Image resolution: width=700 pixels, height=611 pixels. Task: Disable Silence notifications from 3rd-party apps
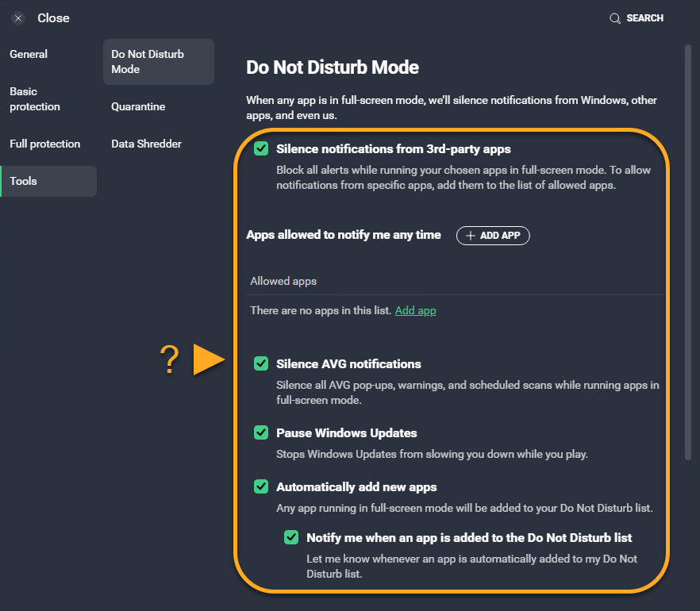point(261,148)
